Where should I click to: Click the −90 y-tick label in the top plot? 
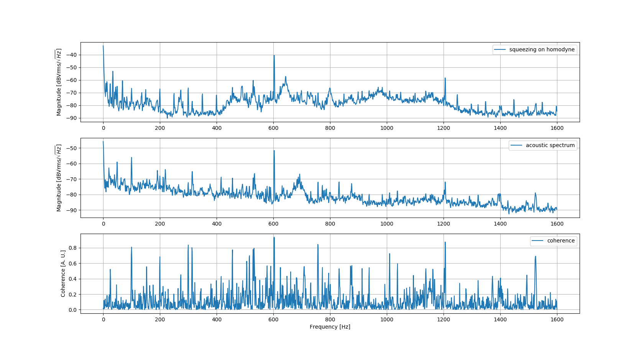coord(72,118)
